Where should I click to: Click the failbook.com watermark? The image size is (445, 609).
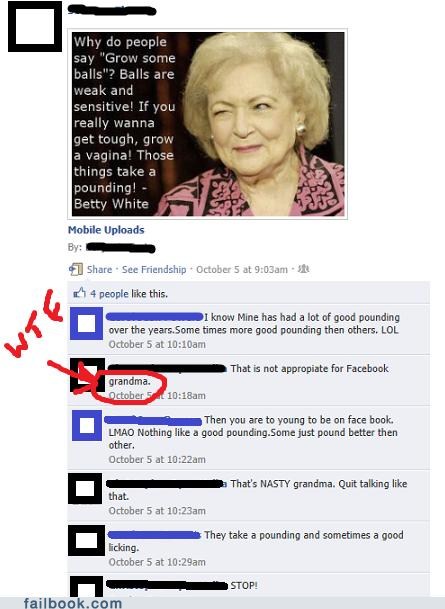tap(73, 603)
